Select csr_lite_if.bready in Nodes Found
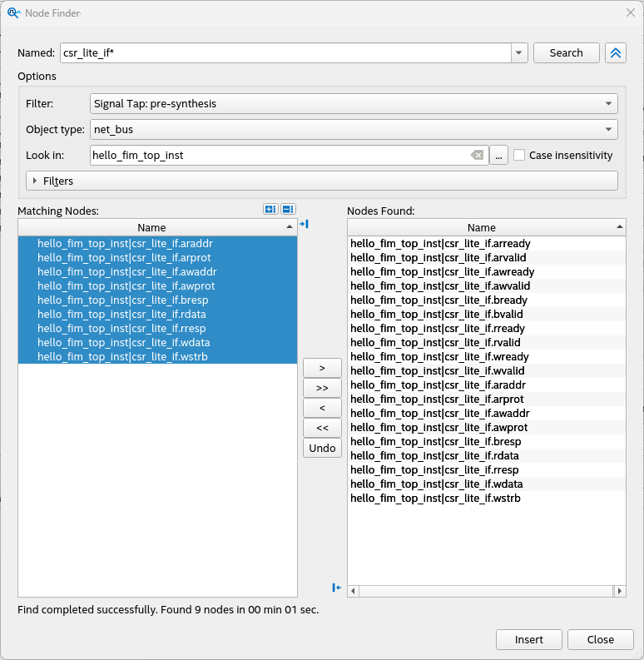Viewport: 644px width, 660px height. pos(487,300)
